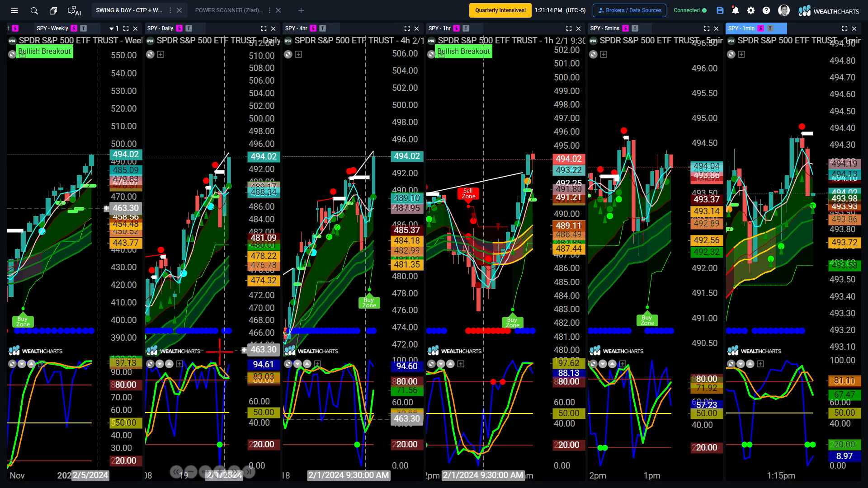Maximize the SPY - Daily chart panel
The width and height of the screenshot is (868, 488).
pos(264,28)
